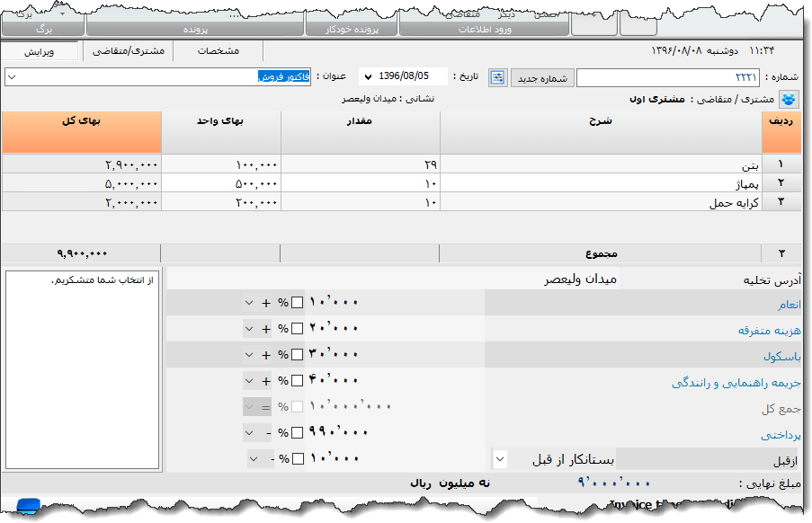Check the باسکول percentage checkbox
This screenshot has height=523, width=812.
[298, 354]
